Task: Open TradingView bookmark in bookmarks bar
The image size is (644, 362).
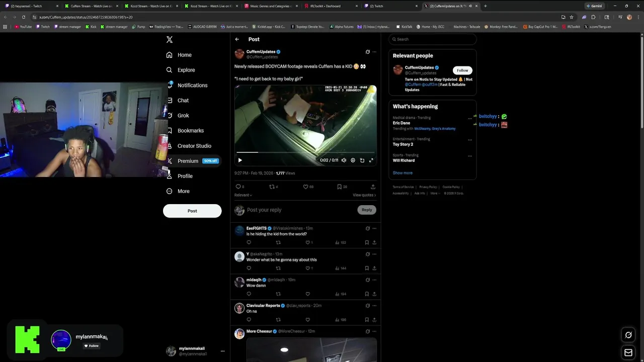Action: click(166, 27)
